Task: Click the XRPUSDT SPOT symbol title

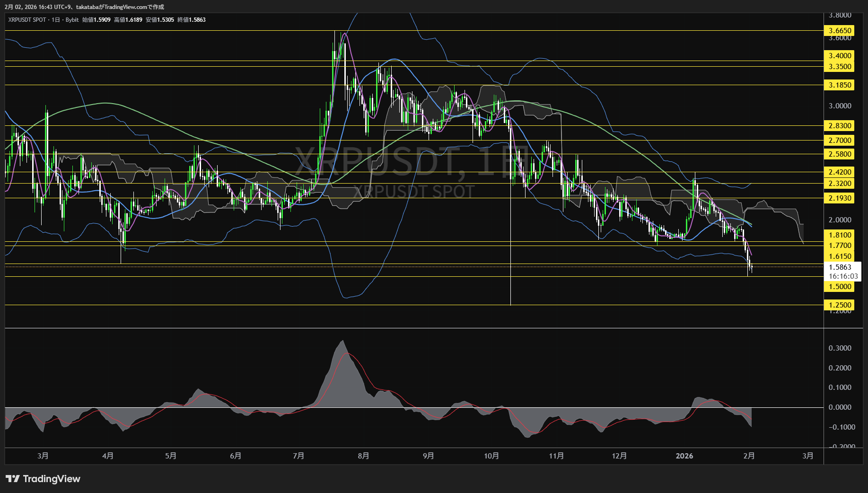Action: 27,20
